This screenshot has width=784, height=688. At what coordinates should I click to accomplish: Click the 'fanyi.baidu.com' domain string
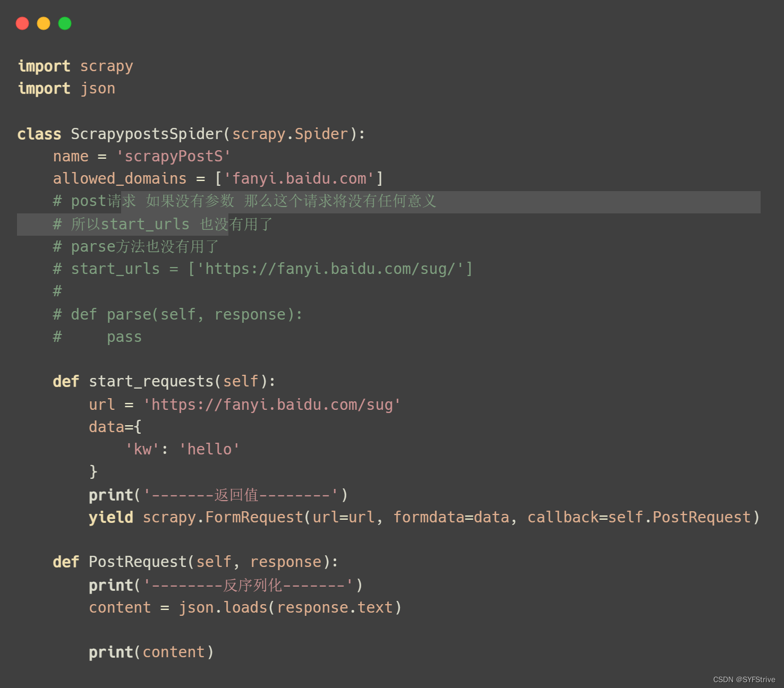point(299,178)
